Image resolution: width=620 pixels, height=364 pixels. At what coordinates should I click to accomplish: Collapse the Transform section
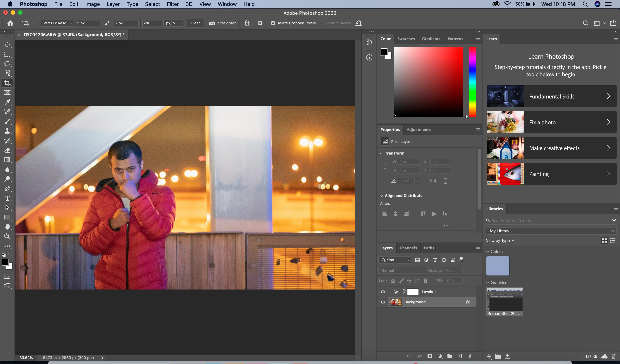coord(381,153)
